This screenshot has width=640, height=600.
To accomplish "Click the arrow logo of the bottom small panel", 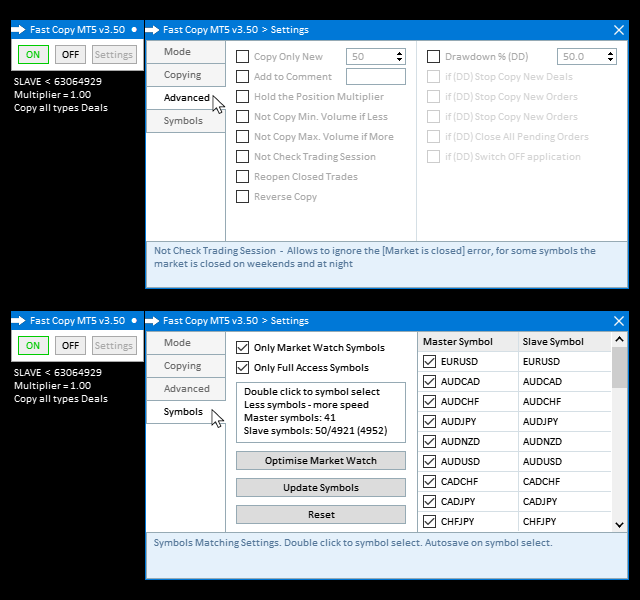I will (x=18, y=321).
